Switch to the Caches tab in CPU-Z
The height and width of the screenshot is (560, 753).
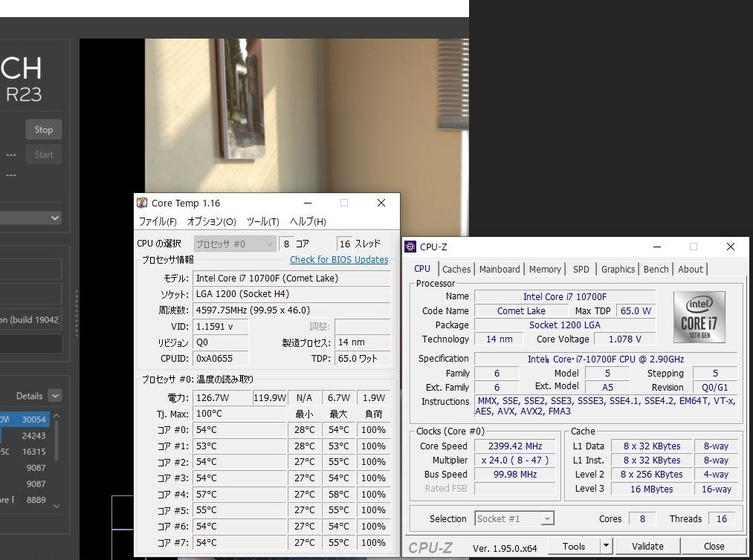(x=456, y=269)
